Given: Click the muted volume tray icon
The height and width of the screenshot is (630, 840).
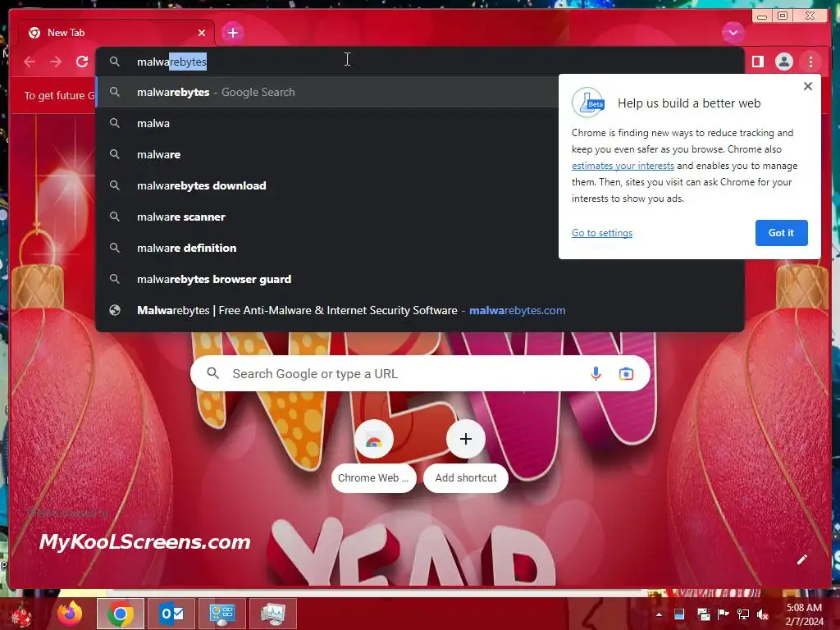Looking at the screenshot, I should pyautogui.click(x=762, y=614).
